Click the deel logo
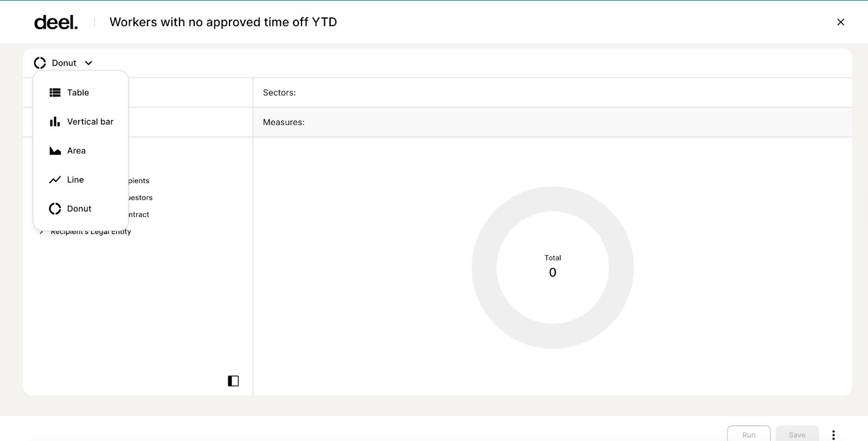868x441 pixels. point(56,22)
